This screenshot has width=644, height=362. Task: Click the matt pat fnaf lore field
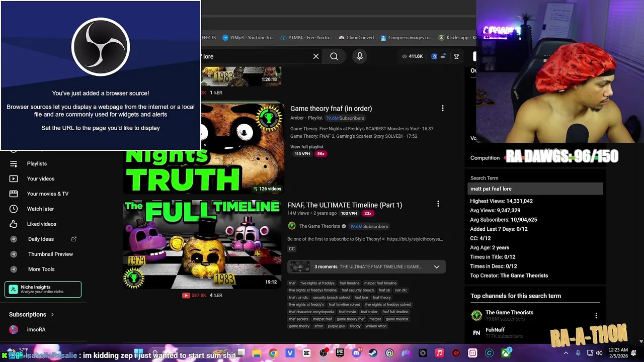pos(535,189)
